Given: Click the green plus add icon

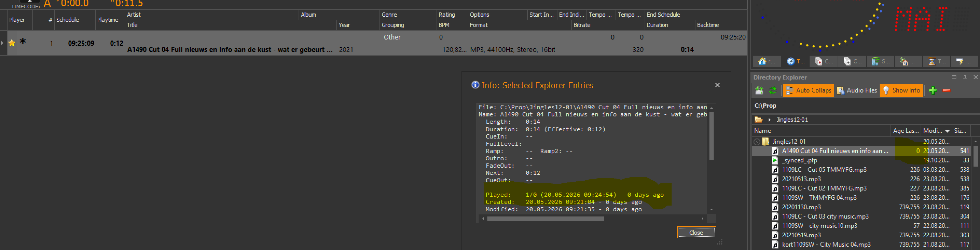Looking at the screenshot, I should [x=933, y=90].
